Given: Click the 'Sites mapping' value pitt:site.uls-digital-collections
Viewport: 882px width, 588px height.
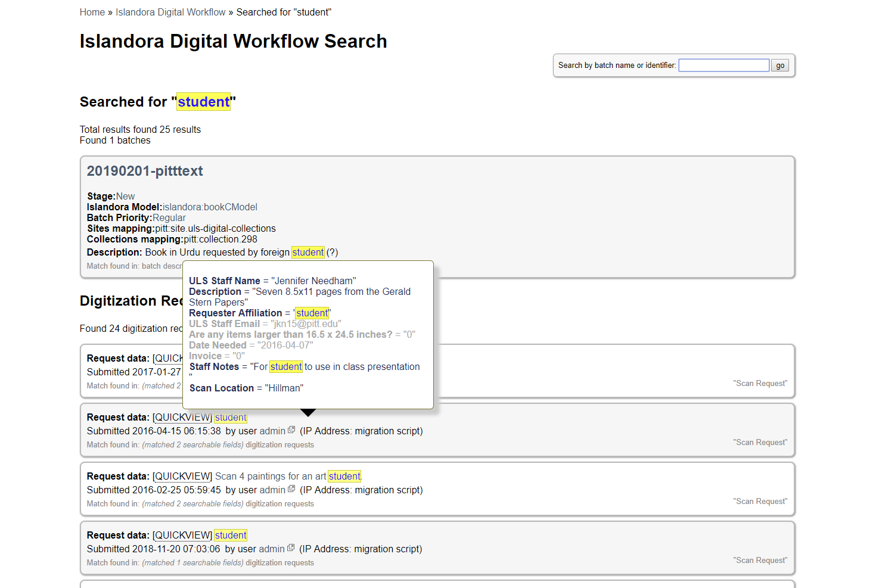Looking at the screenshot, I should tap(216, 228).
